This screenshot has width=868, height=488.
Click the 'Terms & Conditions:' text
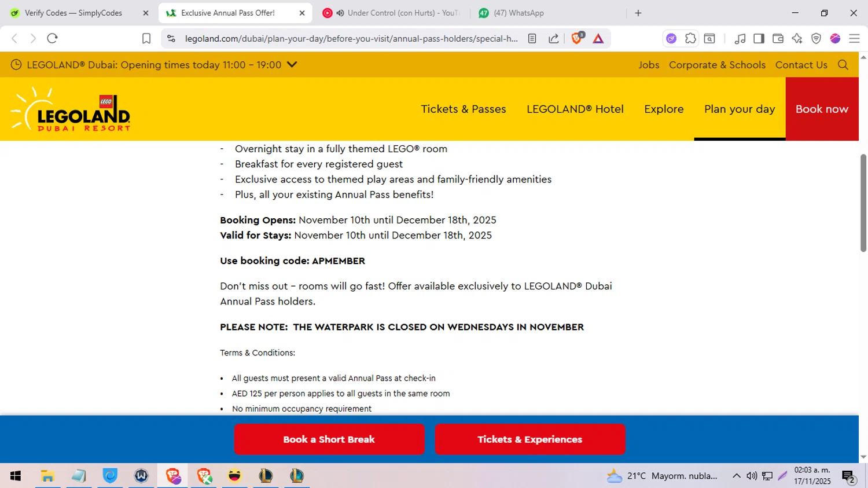tap(258, 353)
